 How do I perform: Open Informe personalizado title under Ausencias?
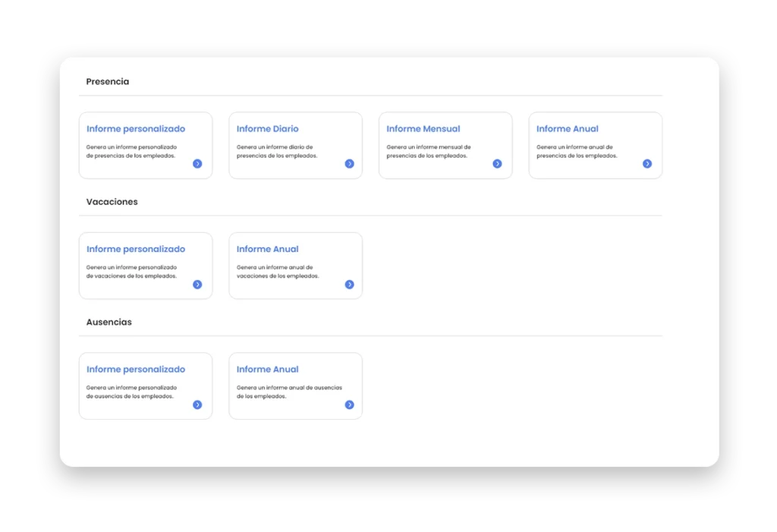pos(136,370)
